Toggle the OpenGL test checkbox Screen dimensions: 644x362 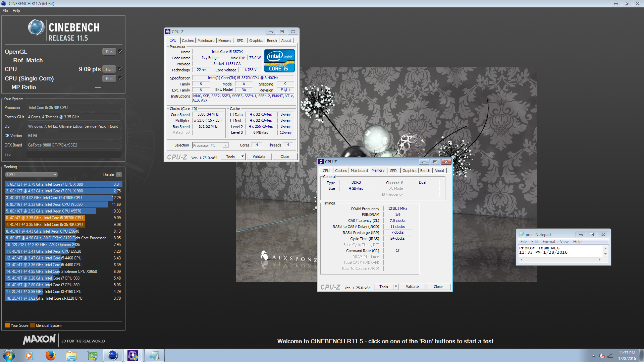tap(120, 52)
